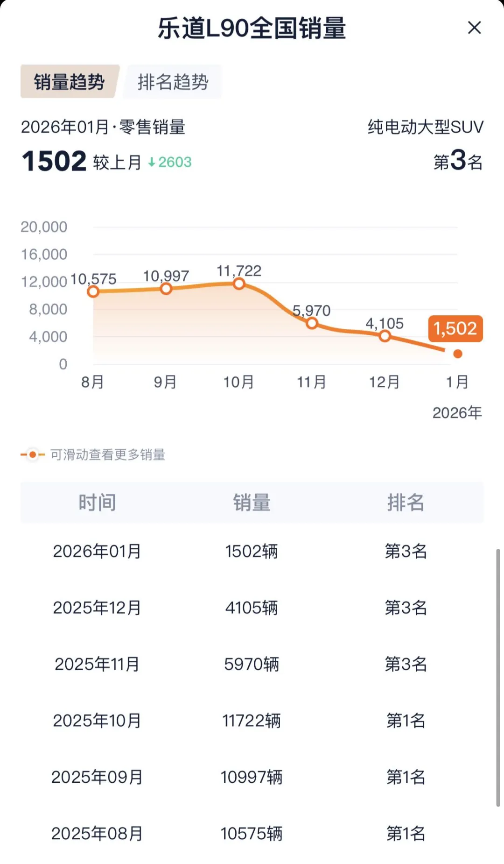The width and height of the screenshot is (504, 864).
Task: Click the 9月 axis label
Action: 165,382
